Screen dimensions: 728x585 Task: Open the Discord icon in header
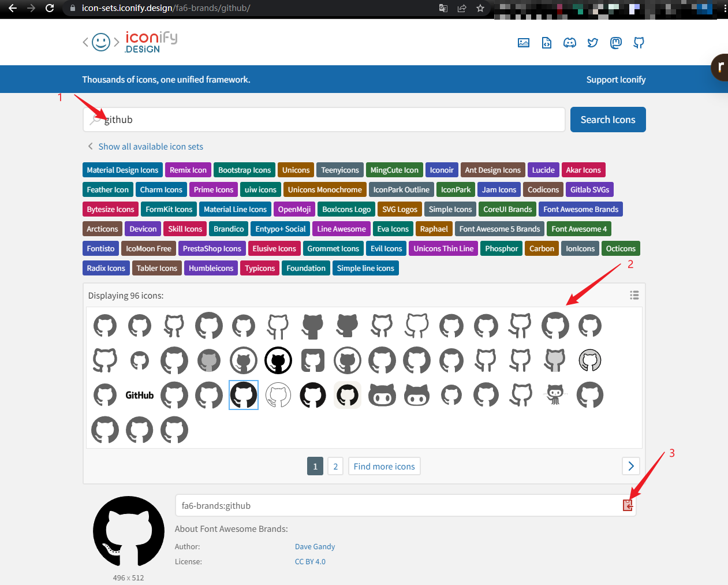(x=570, y=43)
